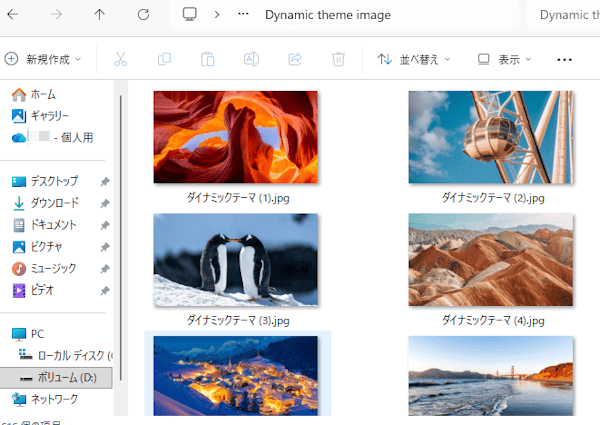Open the 表示 view dropdown
600x425 pixels.
pos(504,59)
